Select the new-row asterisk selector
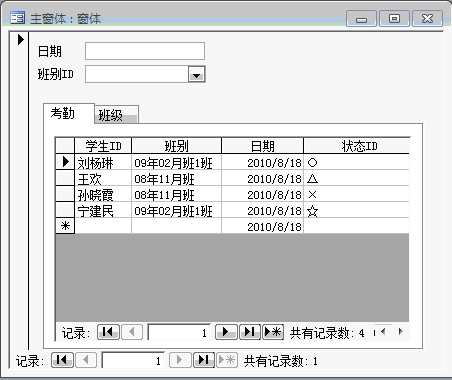452x380 pixels. [65, 226]
